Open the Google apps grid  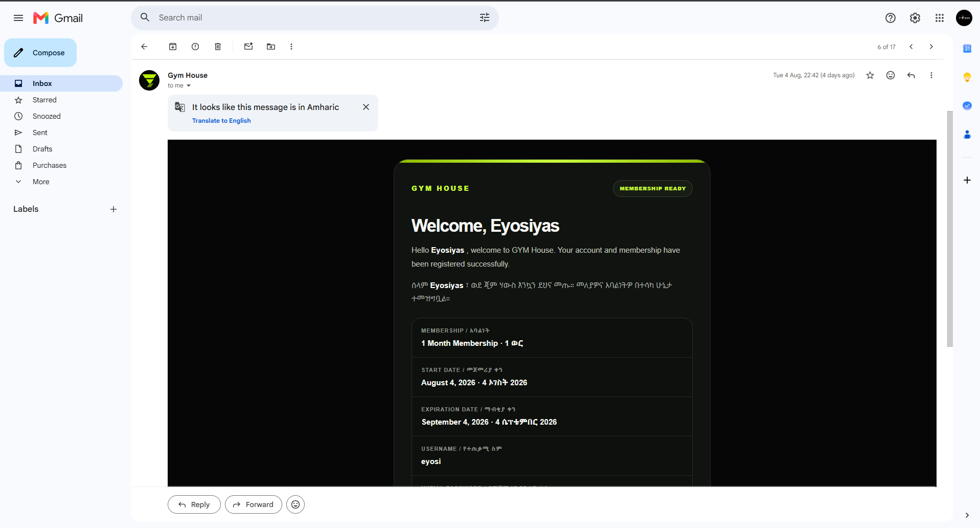point(940,18)
